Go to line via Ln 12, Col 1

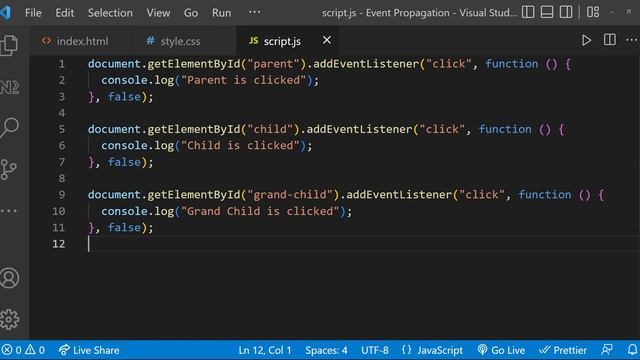265,350
